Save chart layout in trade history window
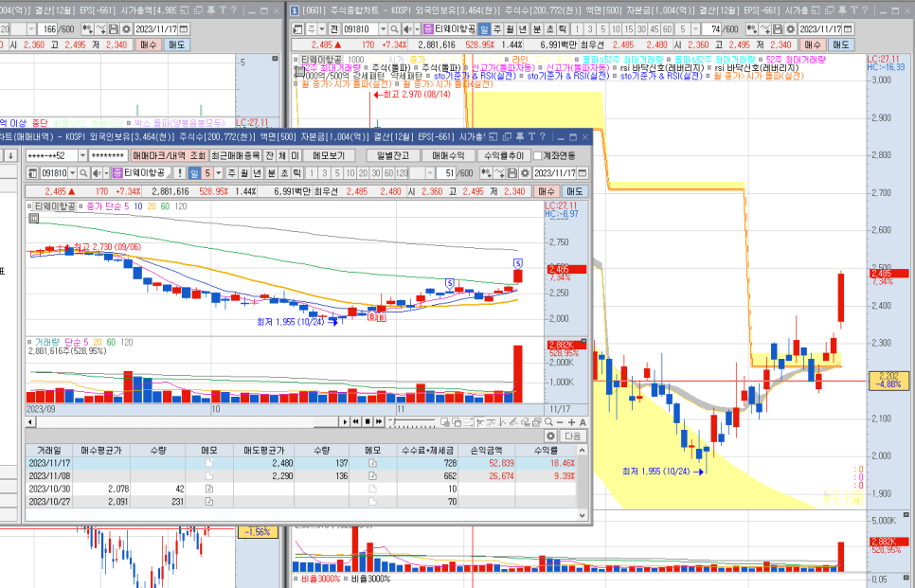 click(511, 173)
